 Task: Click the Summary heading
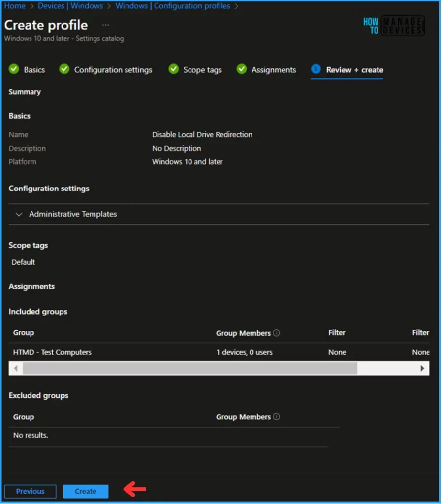(25, 92)
